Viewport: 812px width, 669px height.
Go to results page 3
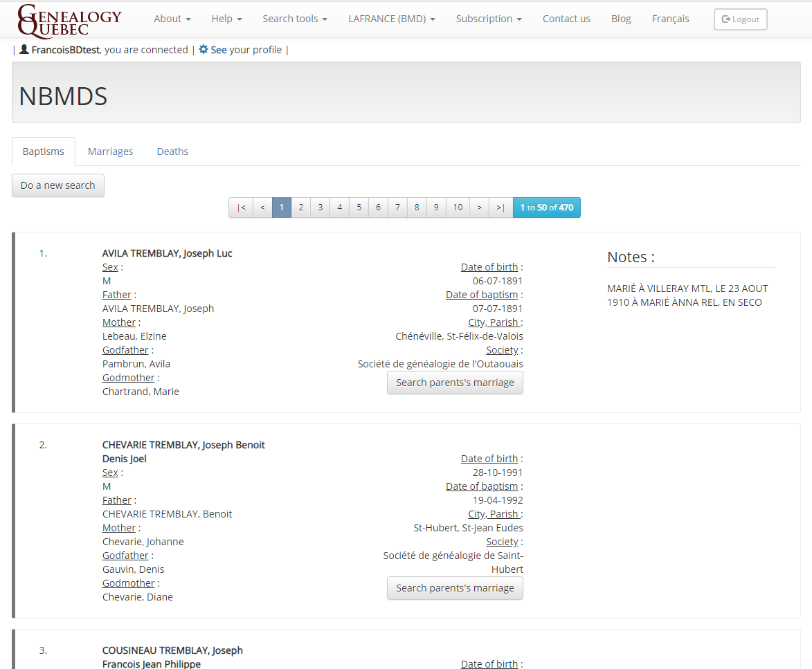pos(320,208)
